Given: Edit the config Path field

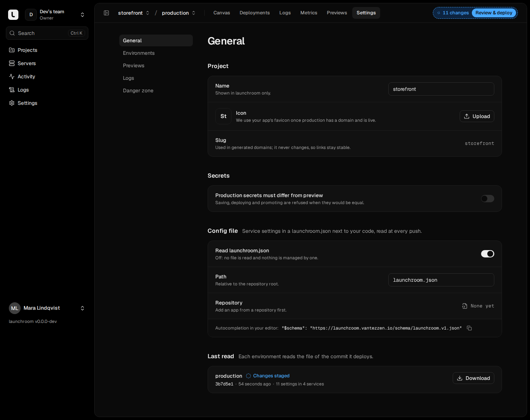Looking at the screenshot, I should (441, 280).
